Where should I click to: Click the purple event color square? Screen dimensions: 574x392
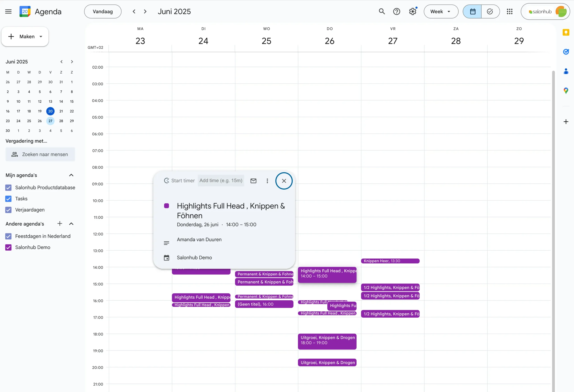click(166, 206)
